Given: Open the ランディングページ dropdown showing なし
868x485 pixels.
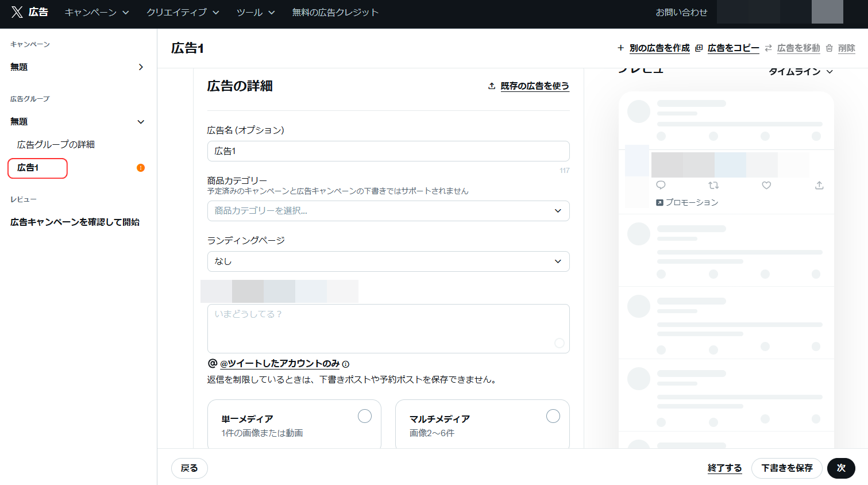Looking at the screenshot, I should [x=388, y=261].
